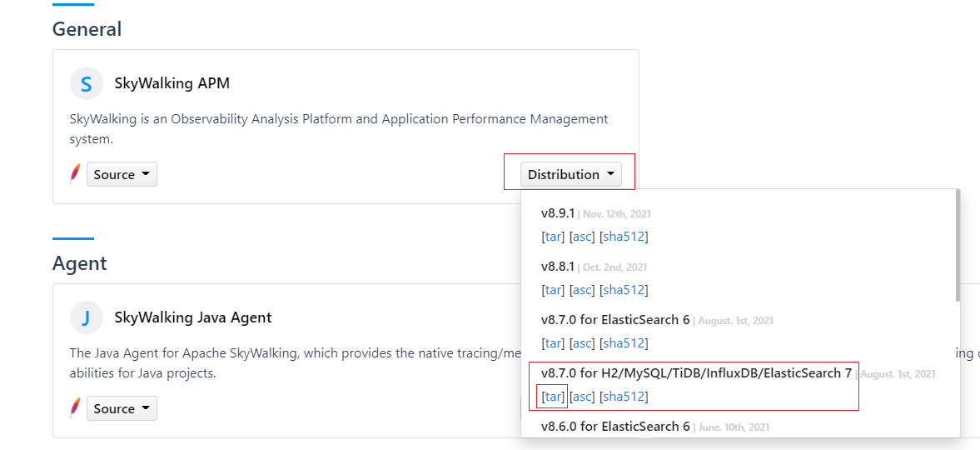Viewport: 980px width, 450px height.
Task: Click the Apache feather icon beside Java Agent Source
Action: click(x=76, y=407)
